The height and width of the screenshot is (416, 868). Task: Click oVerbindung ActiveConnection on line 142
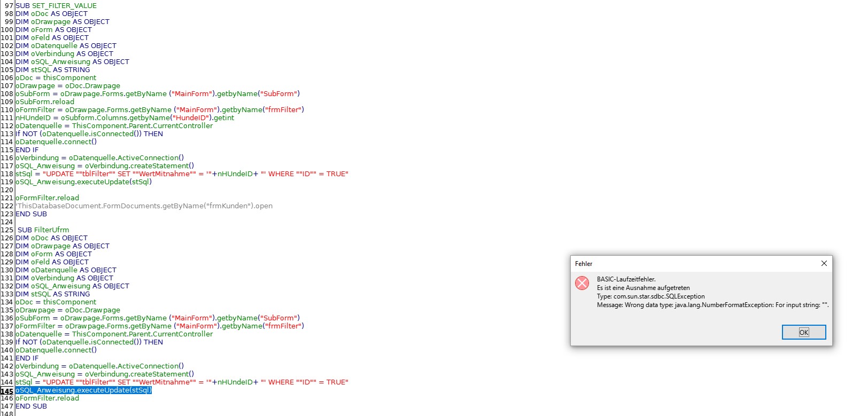(99, 366)
